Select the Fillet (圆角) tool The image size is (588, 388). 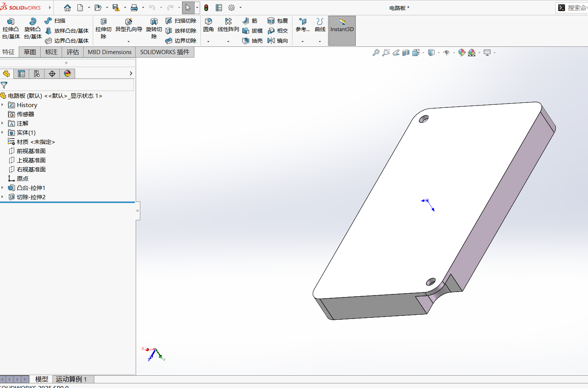tap(209, 25)
